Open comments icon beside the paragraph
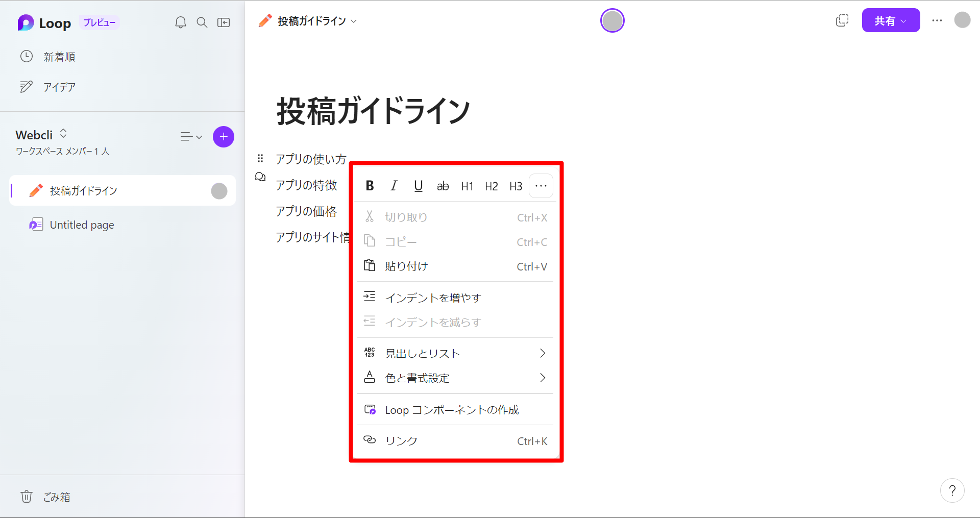 (260, 177)
